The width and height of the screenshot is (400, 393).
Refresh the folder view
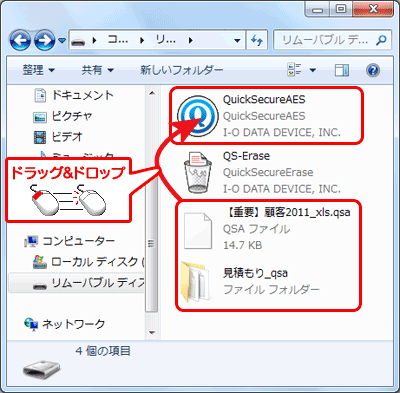click(x=257, y=41)
